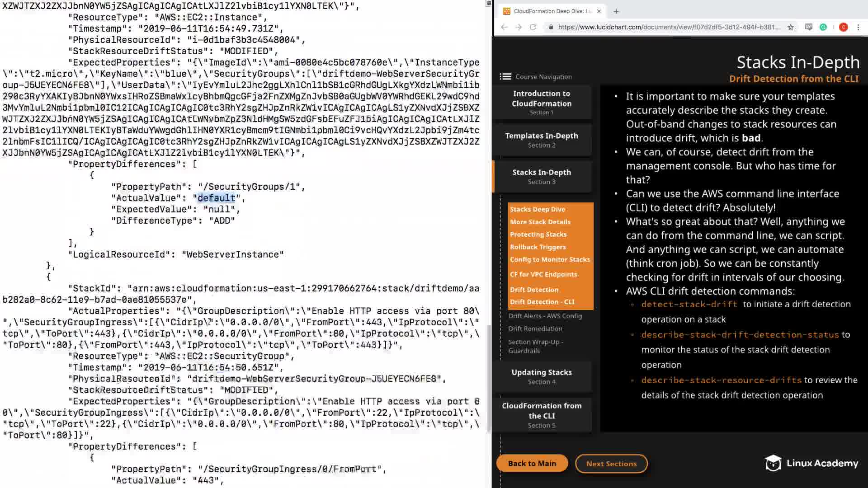The width and height of the screenshot is (868, 488).
Task: Click the screen cast extension icon
Action: tap(809, 27)
